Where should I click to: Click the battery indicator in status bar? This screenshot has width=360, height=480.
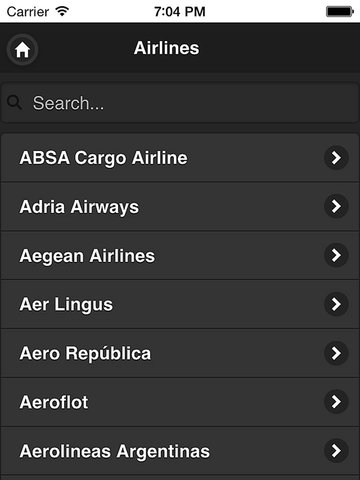(339, 12)
